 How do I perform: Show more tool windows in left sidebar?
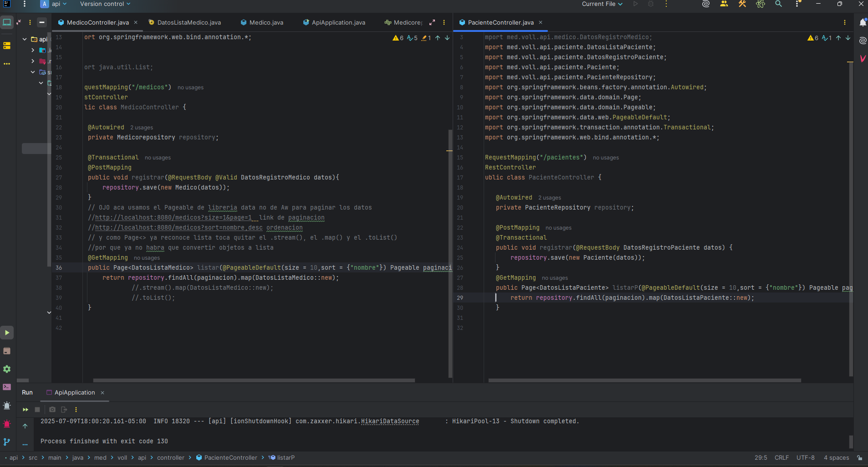7,64
